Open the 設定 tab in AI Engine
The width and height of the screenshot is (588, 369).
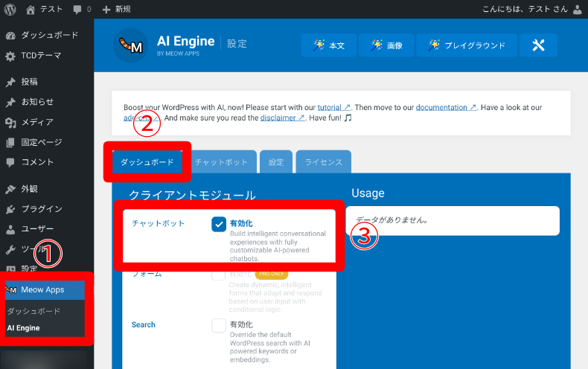(276, 162)
